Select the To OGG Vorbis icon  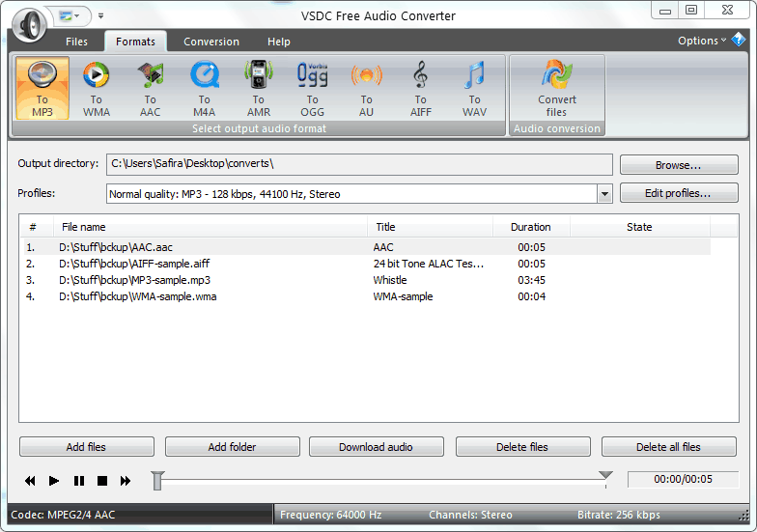click(313, 88)
